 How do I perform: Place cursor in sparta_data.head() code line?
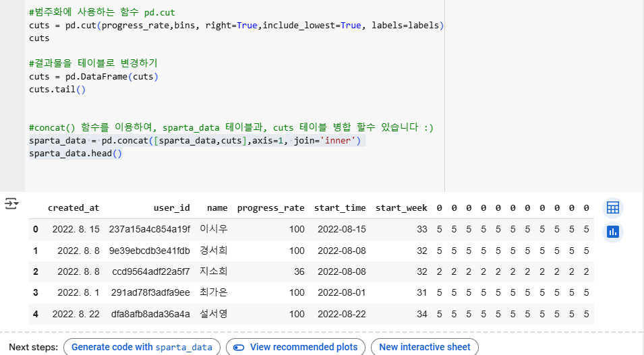[75, 154]
